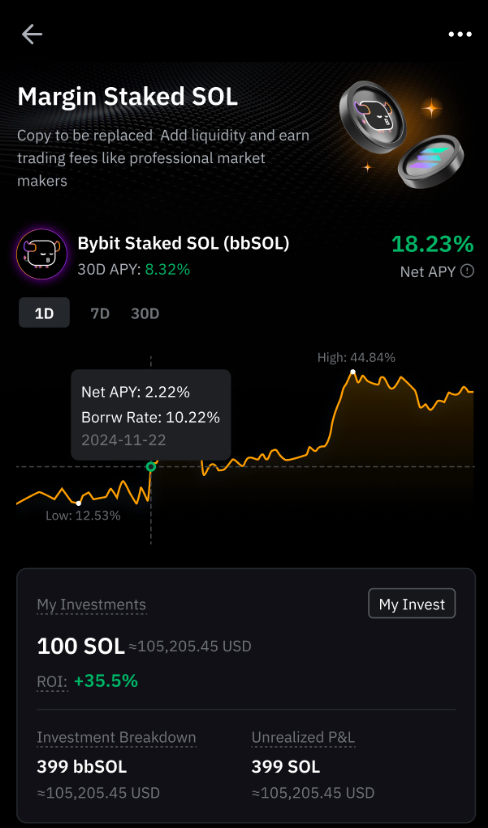Switch chart to the 30D range
Image resolution: width=488 pixels, height=828 pixels.
point(145,314)
